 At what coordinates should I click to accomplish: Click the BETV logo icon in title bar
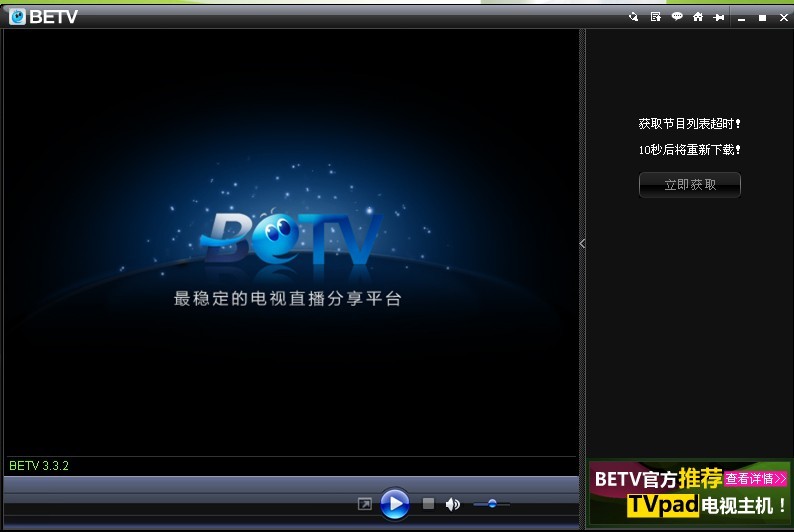(x=17, y=16)
